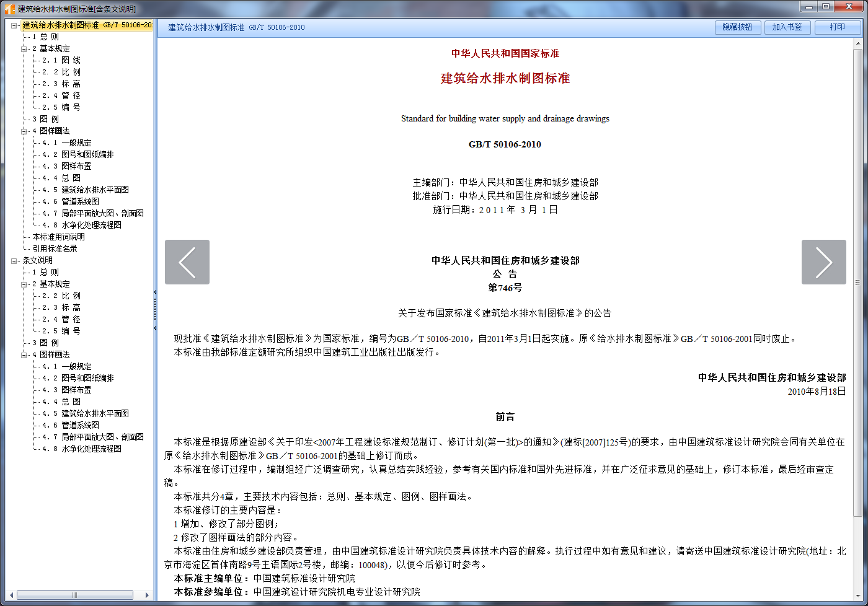This screenshot has width=868, height=606.
Task: Open 4.5 建筑给水排水平面图 under 条文说明
Action: coord(86,414)
